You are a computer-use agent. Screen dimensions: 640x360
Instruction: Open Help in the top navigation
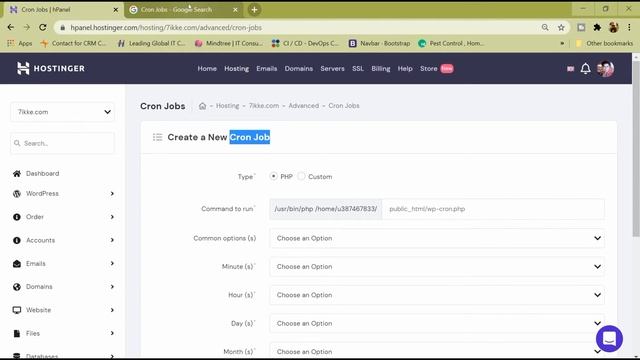point(405,69)
